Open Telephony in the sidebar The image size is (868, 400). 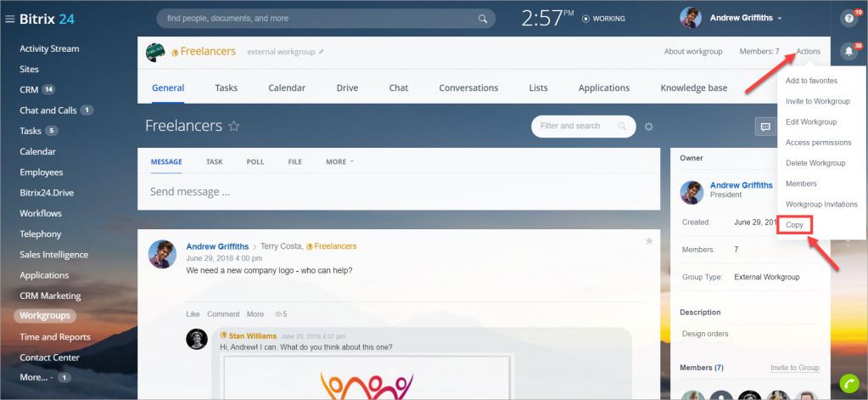tap(41, 234)
